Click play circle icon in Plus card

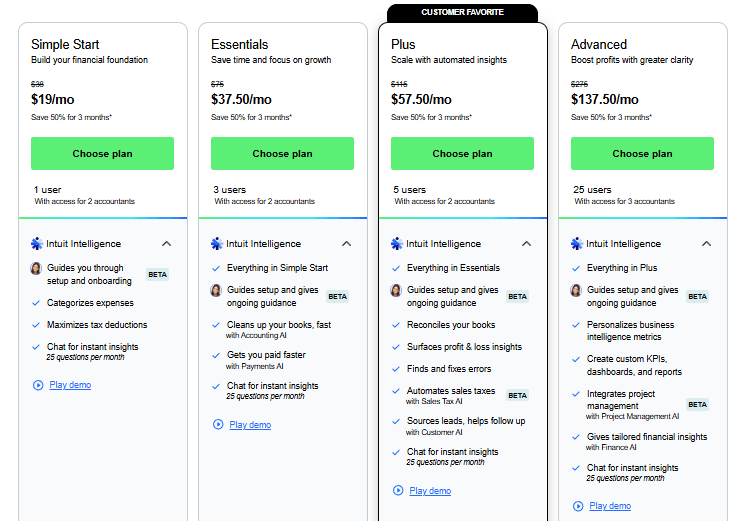click(x=398, y=491)
